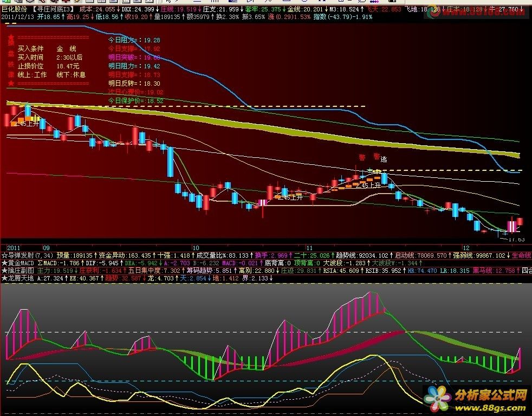Click the stock name 巨化股份
This screenshot has width=532, height=416.
pyautogui.click(x=15, y=10)
